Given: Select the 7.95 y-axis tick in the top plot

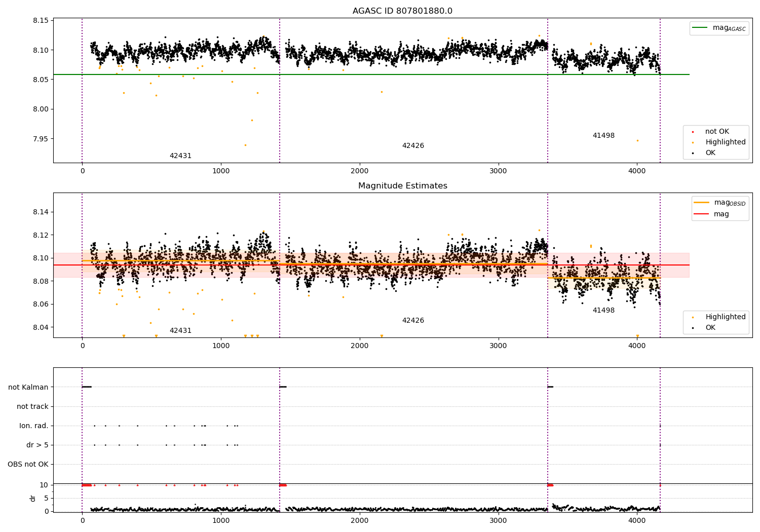Looking at the screenshot, I should (41, 139).
